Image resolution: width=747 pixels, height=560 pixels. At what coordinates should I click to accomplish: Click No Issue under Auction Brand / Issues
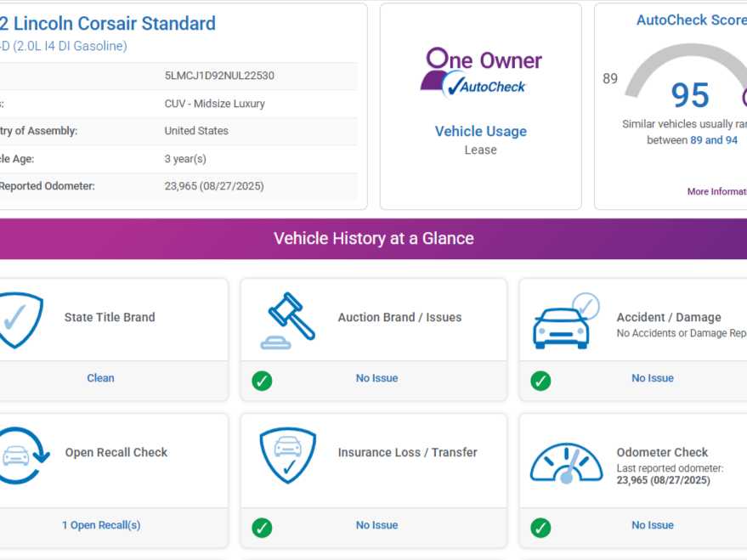376,378
